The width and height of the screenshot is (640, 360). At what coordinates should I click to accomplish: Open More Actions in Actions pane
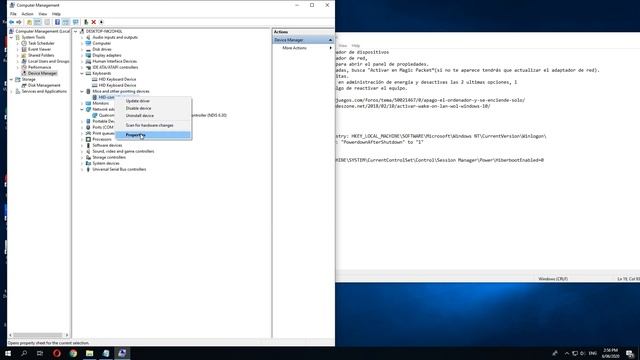pyautogui.click(x=294, y=48)
